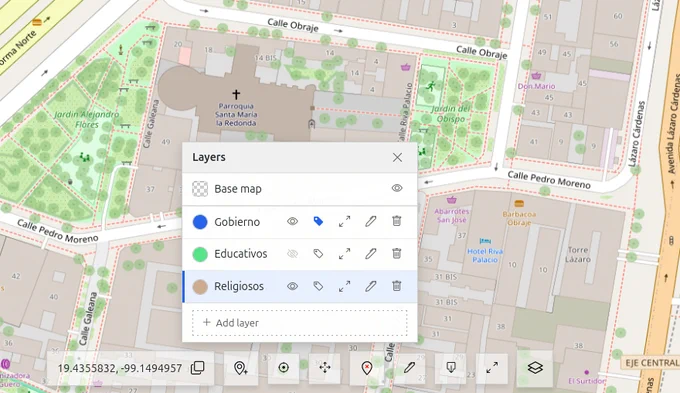Select the Religiosos layer row

(300, 286)
